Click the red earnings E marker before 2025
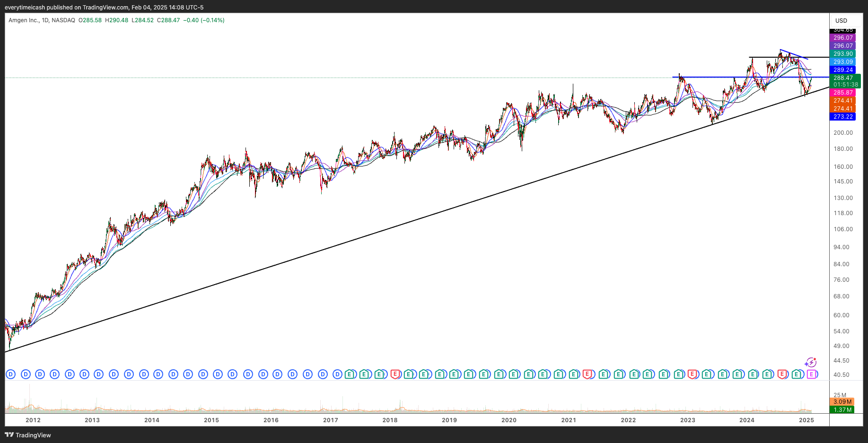The width and height of the screenshot is (868, 443). (x=782, y=374)
